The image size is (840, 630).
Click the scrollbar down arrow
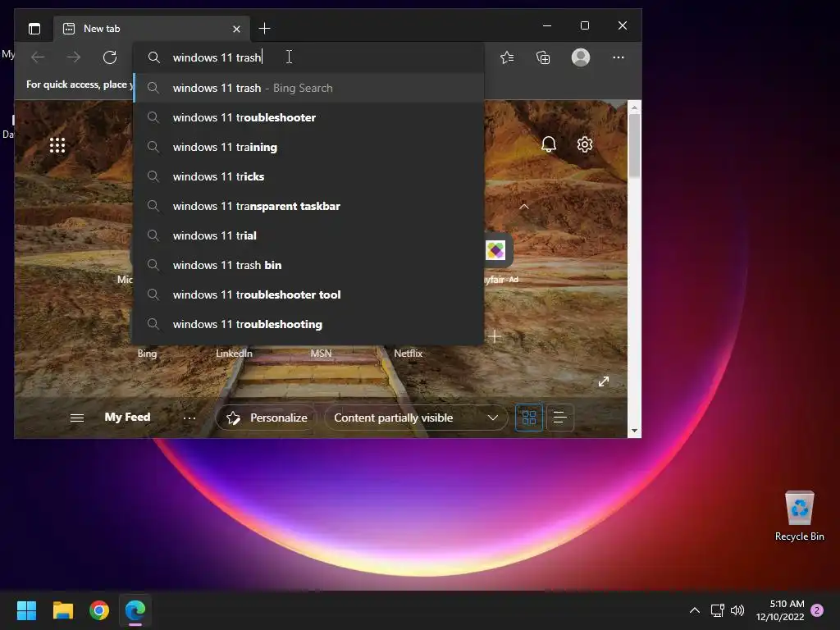[634, 430]
